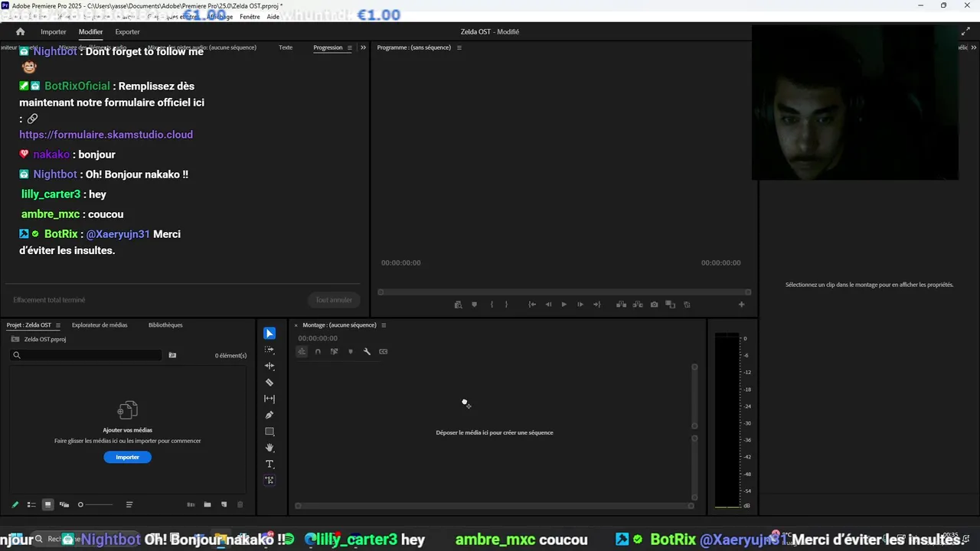This screenshot has height=551, width=980.
Task: Click the captions CC icon in timeline
Action: 384,351
